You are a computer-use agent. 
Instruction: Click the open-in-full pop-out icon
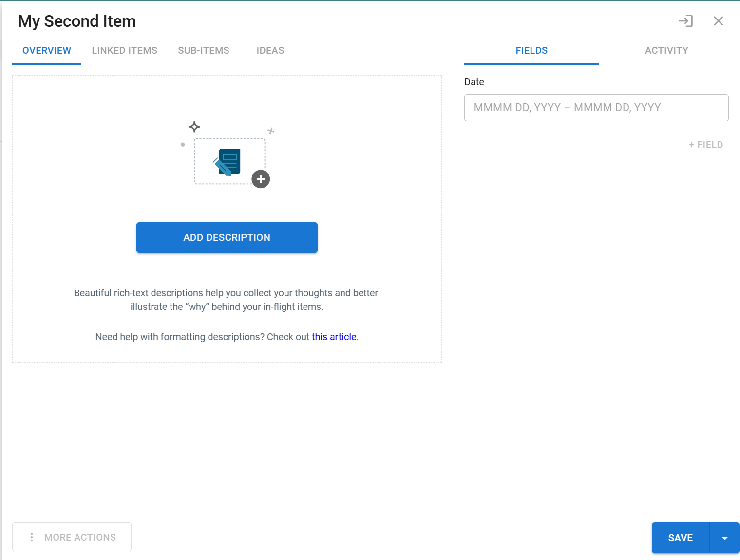687,21
